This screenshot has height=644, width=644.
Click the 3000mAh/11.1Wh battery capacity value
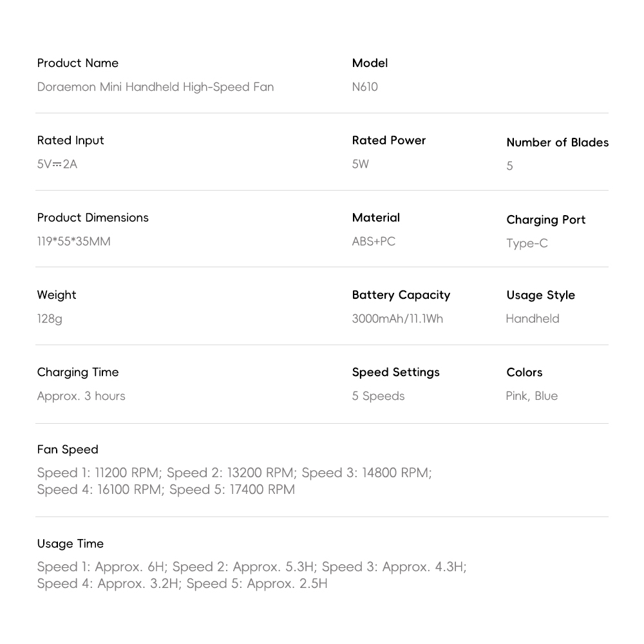[x=397, y=319]
